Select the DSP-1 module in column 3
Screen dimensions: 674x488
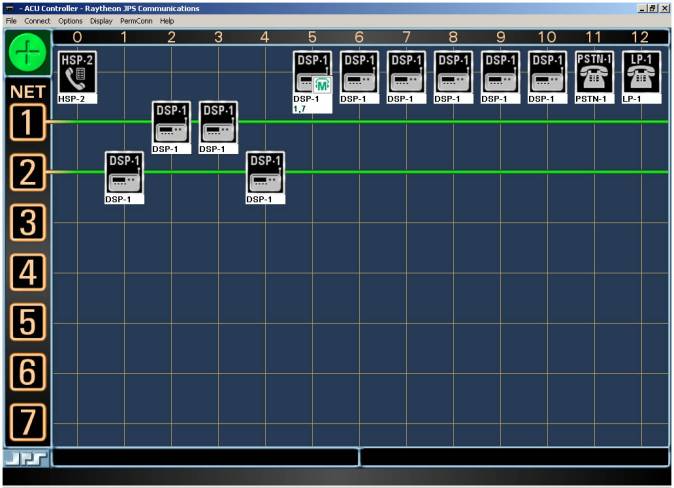point(218,122)
